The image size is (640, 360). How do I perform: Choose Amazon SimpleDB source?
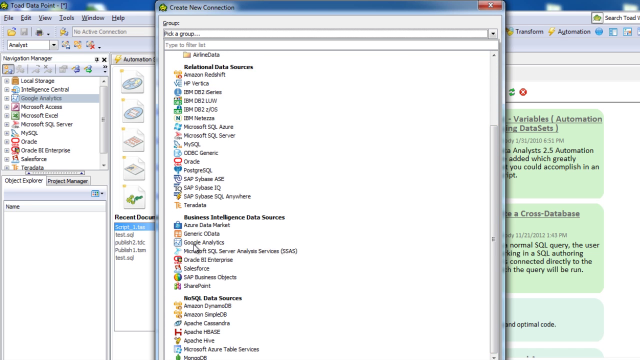point(205,315)
